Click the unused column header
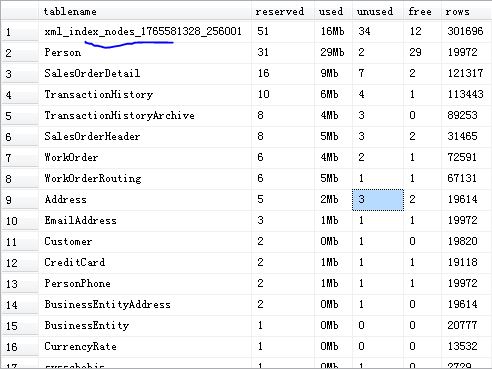492x370 pixels. point(378,11)
